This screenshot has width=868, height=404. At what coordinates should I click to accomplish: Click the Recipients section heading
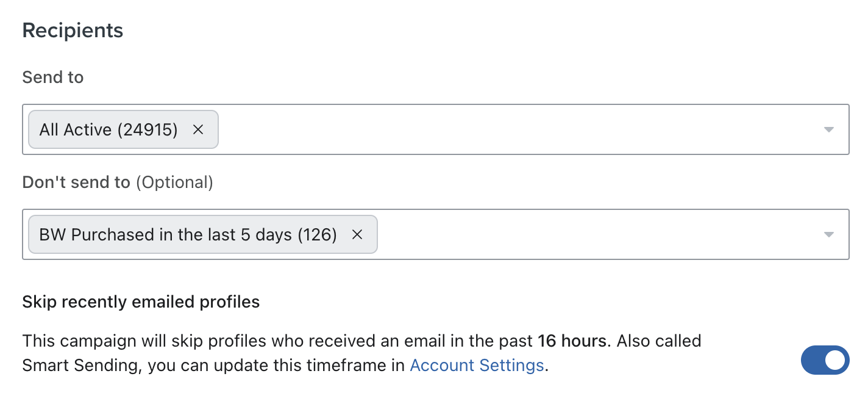pos(73,31)
